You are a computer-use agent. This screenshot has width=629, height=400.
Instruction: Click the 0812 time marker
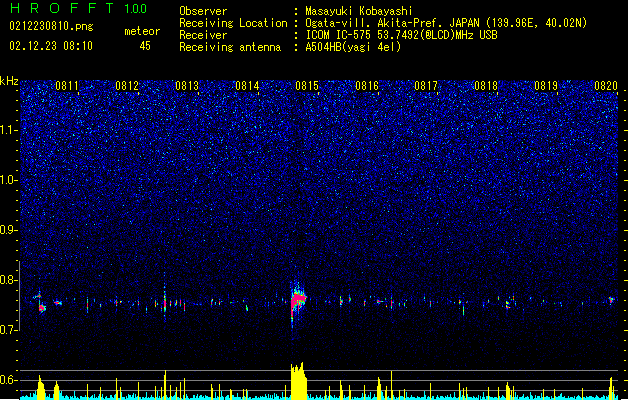point(127,86)
